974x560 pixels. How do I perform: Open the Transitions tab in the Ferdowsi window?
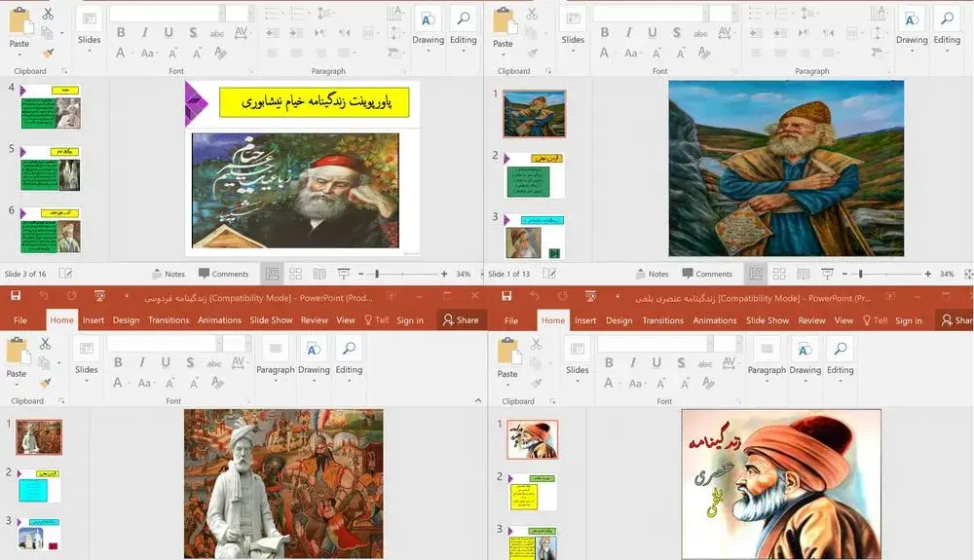pyautogui.click(x=169, y=320)
